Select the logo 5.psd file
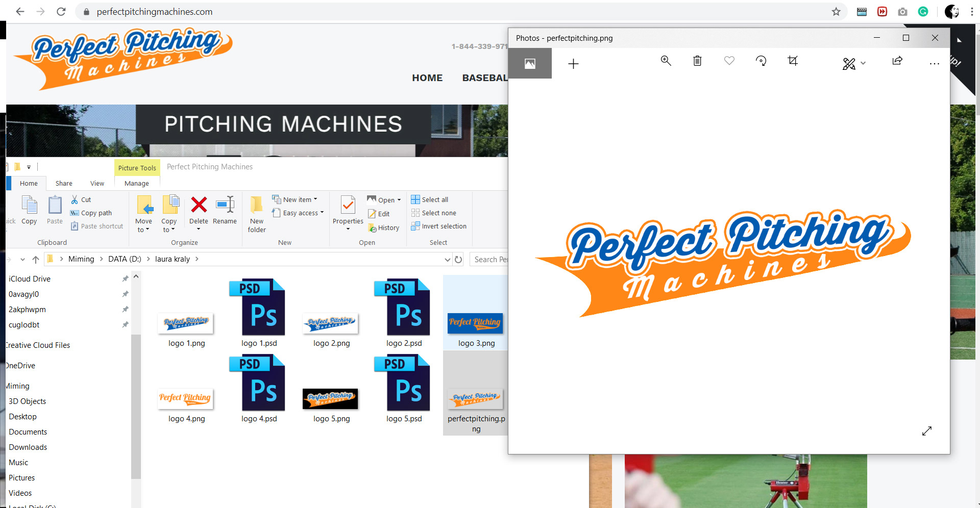980x508 pixels. point(404,389)
